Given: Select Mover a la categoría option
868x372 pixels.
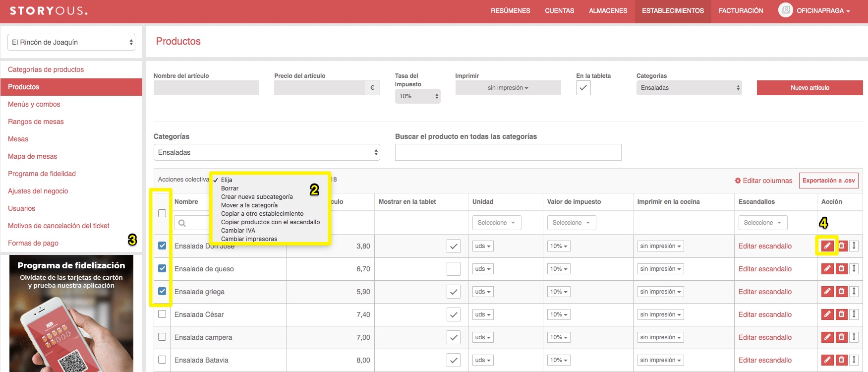Looking at the screenshot, I should pyautogui.click(x=249, y=205).
